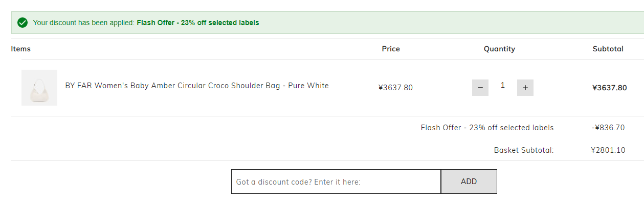Click the Flash Offer discount line label
Image resolution: width=644 pixels, height=201 pixels.
click(487, 128)
